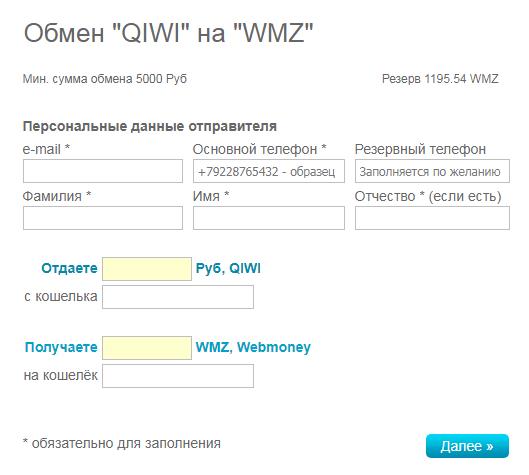Click the с кошелька label
529x475 pixels.
point(61,297)
